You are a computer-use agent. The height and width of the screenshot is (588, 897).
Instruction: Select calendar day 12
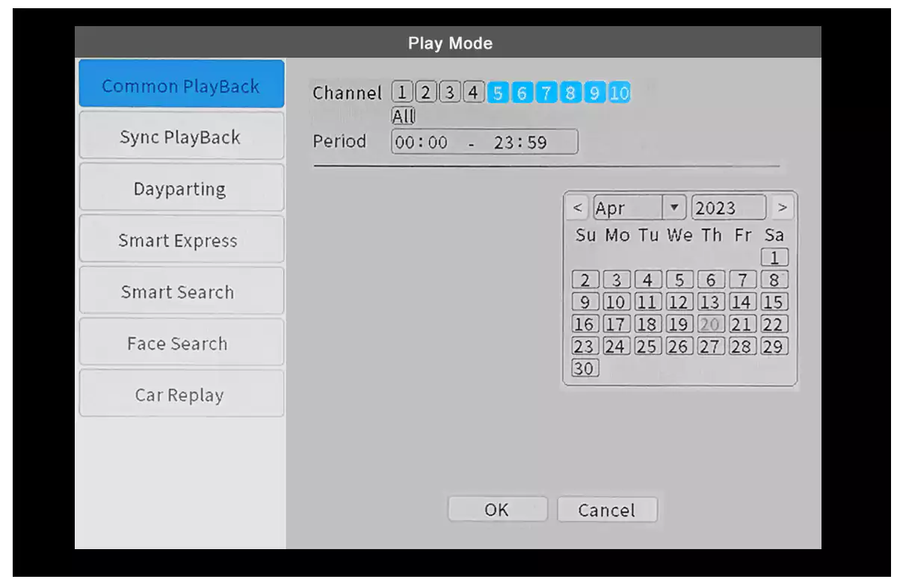pos(679,302)
